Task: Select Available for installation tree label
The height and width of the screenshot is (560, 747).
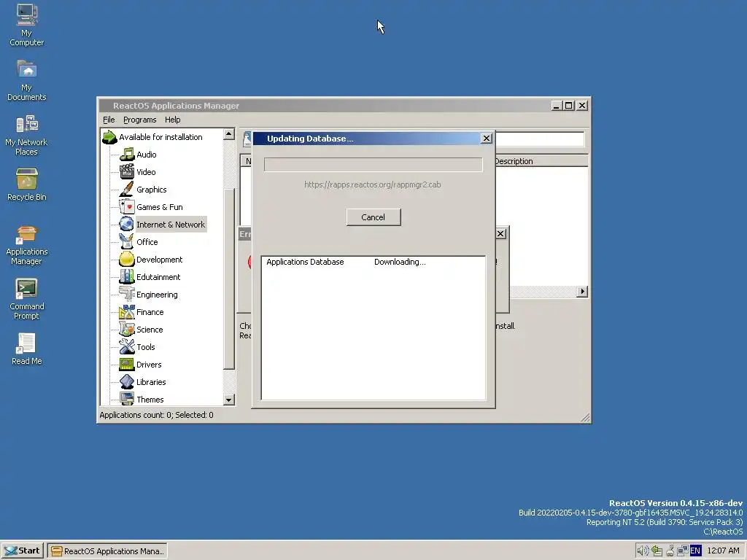Action: [160, 137]
